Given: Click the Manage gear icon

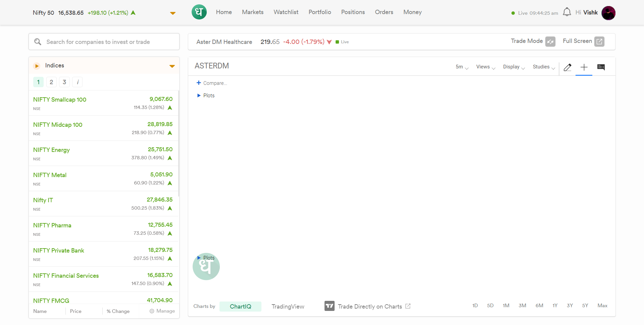Looking at the screenshot, I should [x=152, y=311].
